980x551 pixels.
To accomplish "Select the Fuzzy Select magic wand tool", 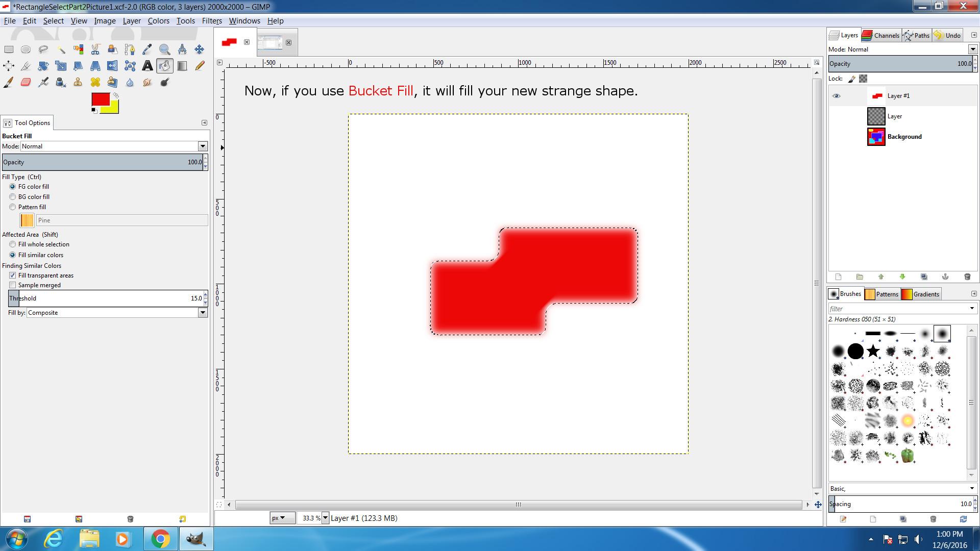I will click(61, 49).
